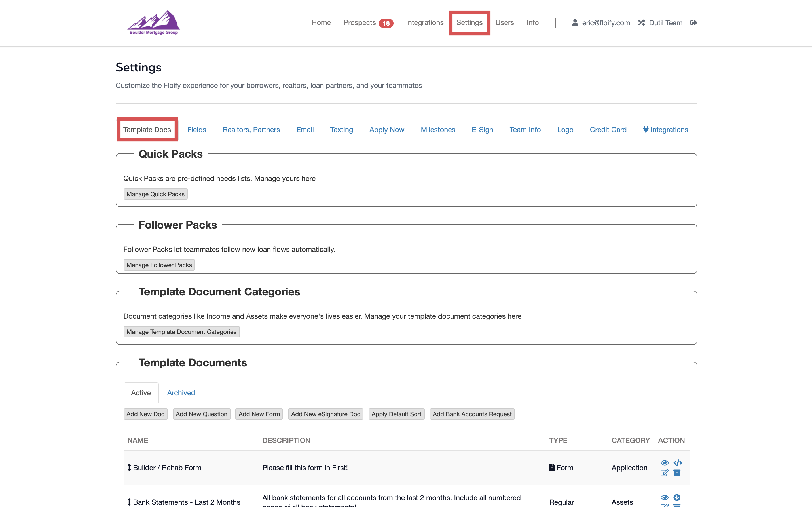Click Add New eSignature Doc
812x507 pixels.
click(x=325, y=414)
